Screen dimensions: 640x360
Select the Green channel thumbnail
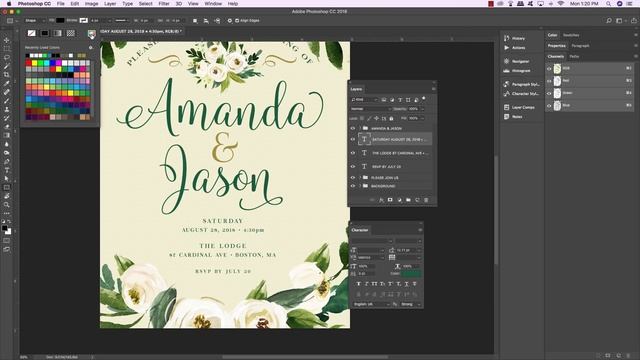coord(557,93)
